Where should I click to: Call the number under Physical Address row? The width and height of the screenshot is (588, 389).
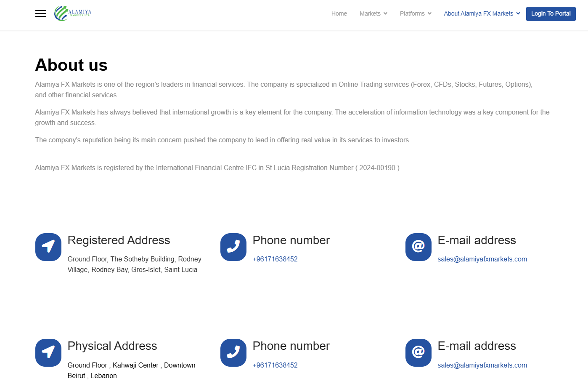275,365
